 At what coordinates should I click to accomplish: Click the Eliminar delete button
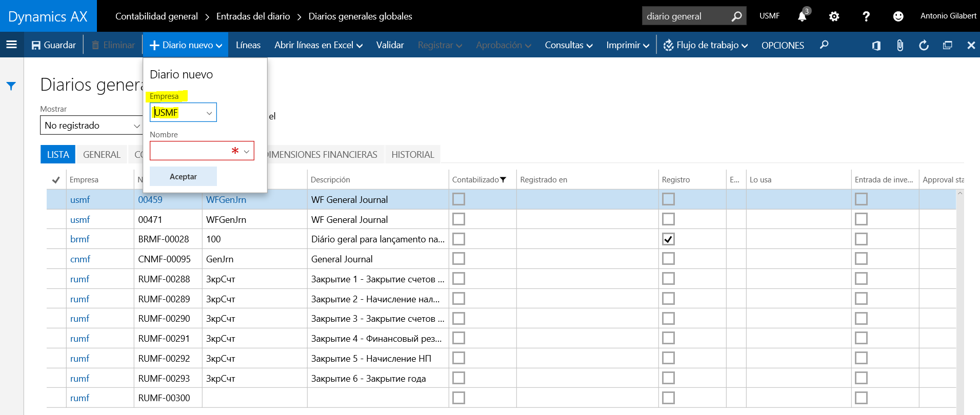pyautogui.click(x=113, y=45)
